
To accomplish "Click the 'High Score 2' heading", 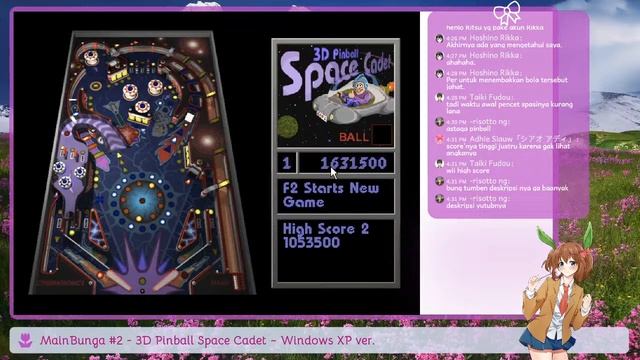I will tap(326, 229).
